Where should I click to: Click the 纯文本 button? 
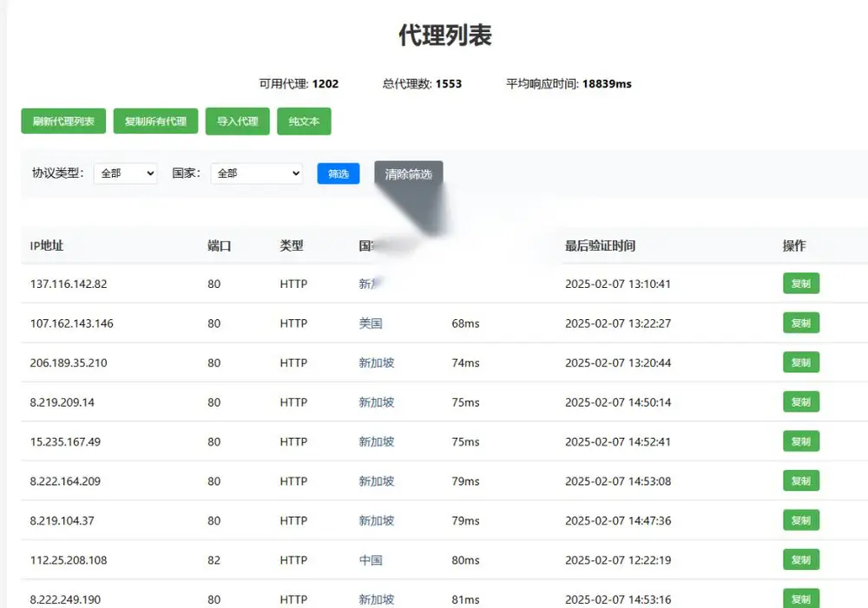coord(304,121)
